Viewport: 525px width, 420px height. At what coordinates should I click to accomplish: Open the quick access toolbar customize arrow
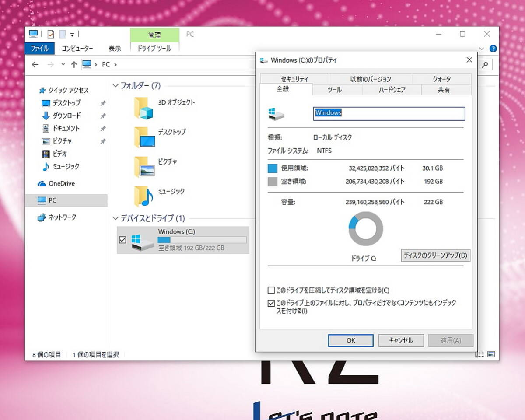tap(72, 34)
